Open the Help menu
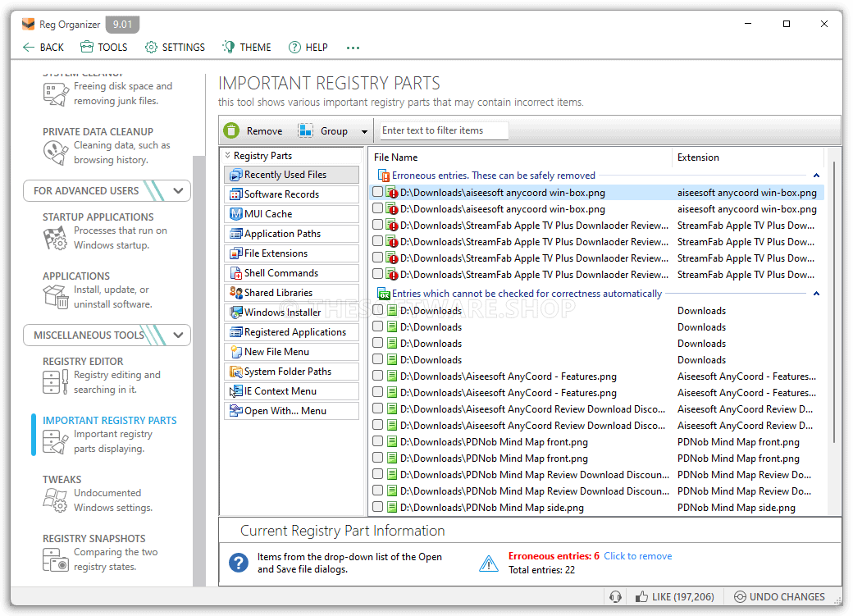Viewport: 853px width, 616px height. pyautogui.click(x=308, y=48)
